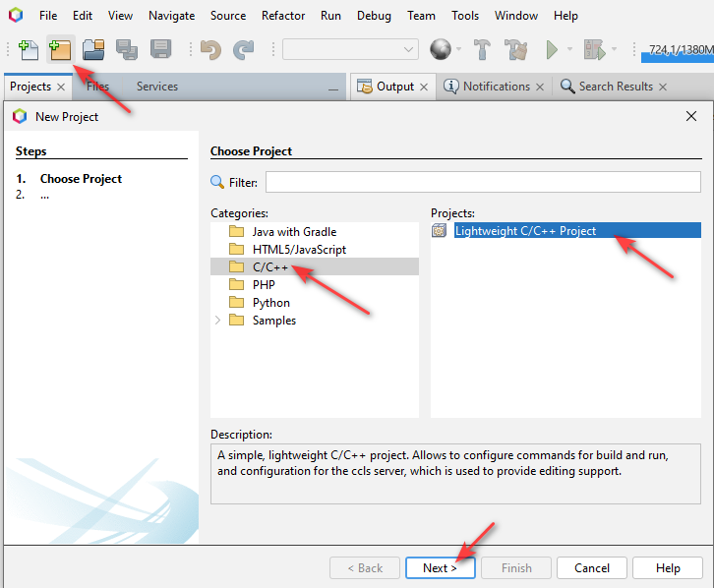Click the Filter text field
Viewport: 714px width, 588px height.
pyautogui.click(x=480, y=182)
